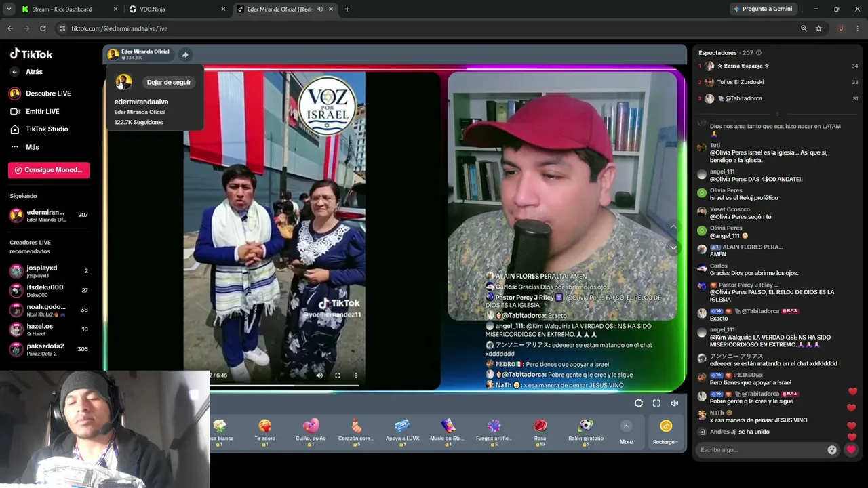Click the avatar in the edermirandaalva hover card
The width and height of the screenshot is (868, 488).
123,82
